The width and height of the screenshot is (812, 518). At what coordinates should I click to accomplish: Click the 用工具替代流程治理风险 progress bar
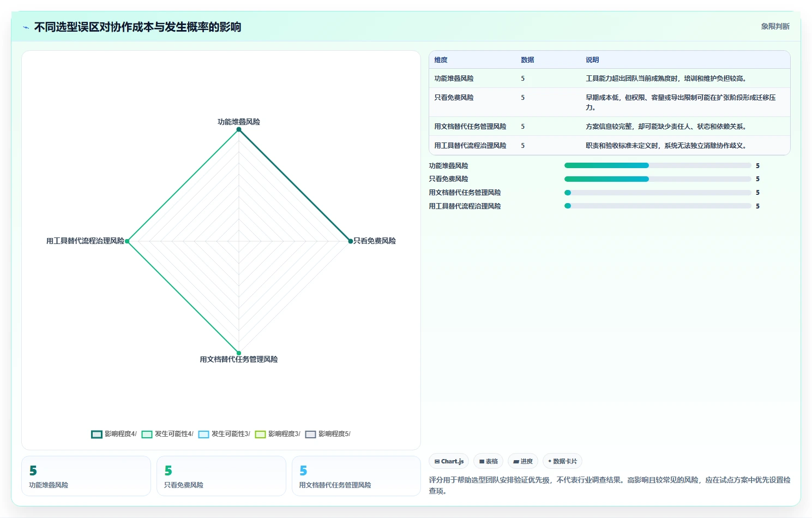658,206
